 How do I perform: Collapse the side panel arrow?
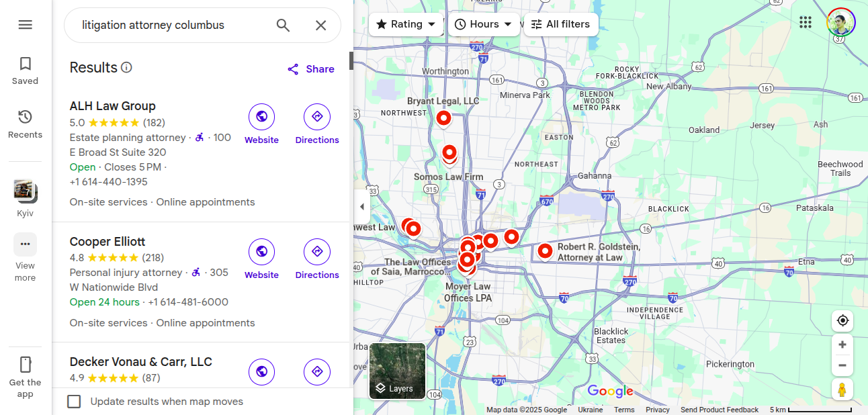[362, 207]
